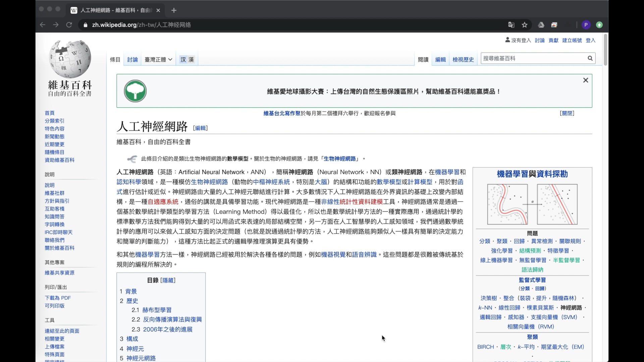
Task: Open a new browser tab
Action: coord(174,10)
